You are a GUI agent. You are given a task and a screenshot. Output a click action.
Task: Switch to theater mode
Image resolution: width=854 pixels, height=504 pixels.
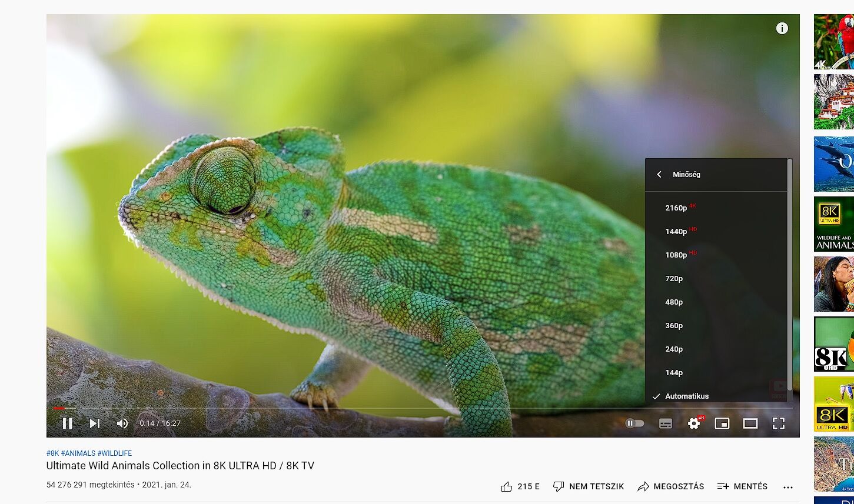(750, 423)
